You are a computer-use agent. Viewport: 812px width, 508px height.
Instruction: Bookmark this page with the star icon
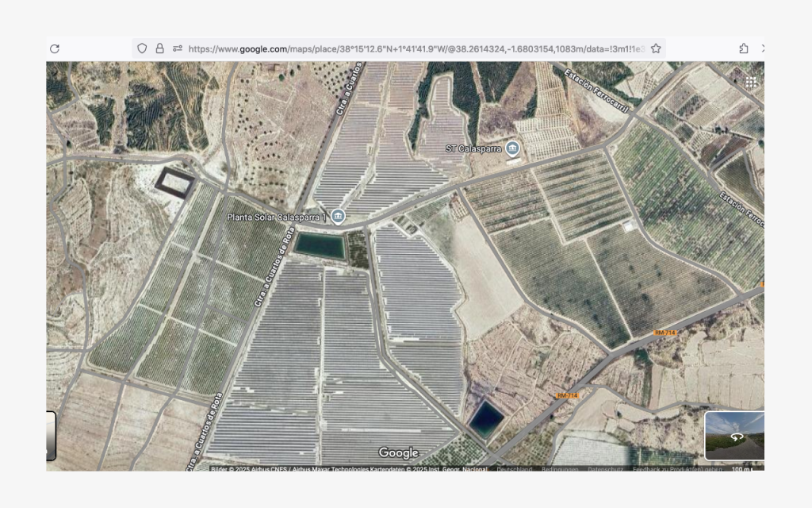656,48
